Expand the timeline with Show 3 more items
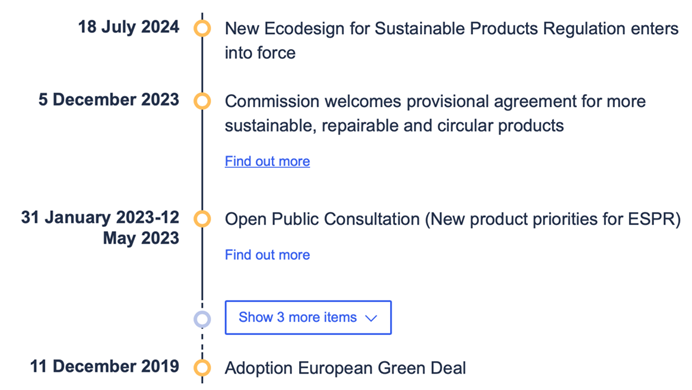692x390 pixels. (x=308, y=318)
